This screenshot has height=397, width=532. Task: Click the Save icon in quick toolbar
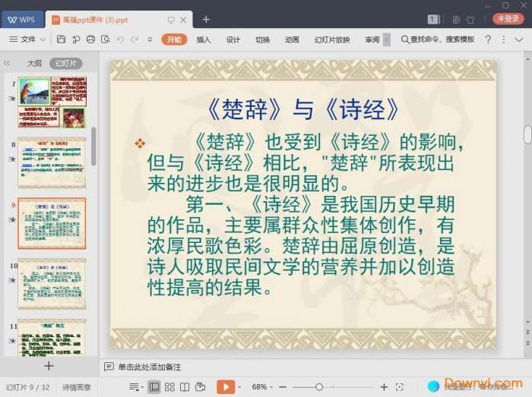(62, 39)
